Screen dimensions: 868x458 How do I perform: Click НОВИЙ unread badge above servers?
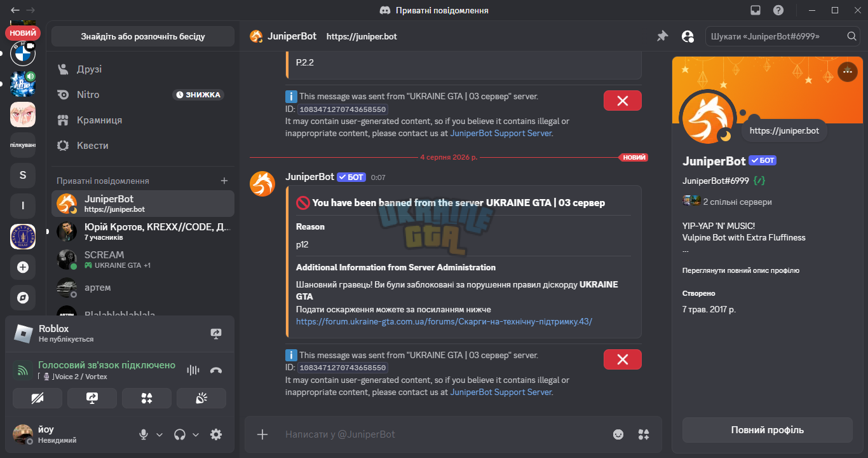point(23,32)
